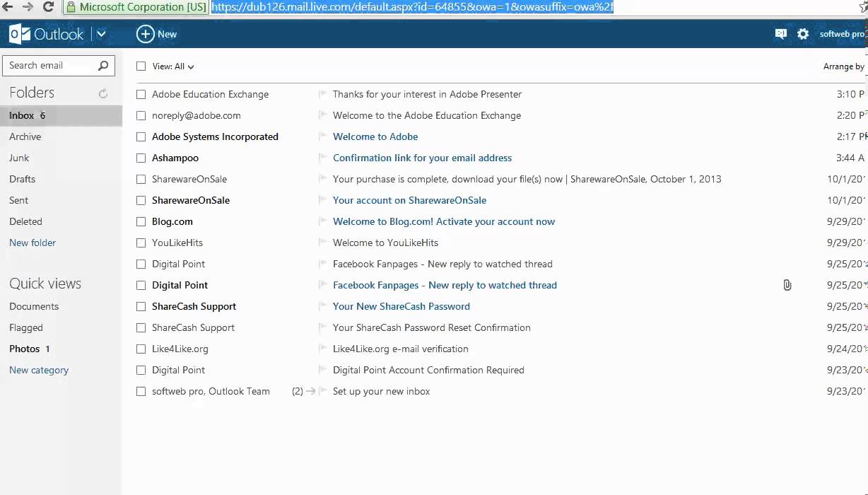868x495 pixels.
Task: Flag the noreply@adobe.com email
Action: coord(322,115)
